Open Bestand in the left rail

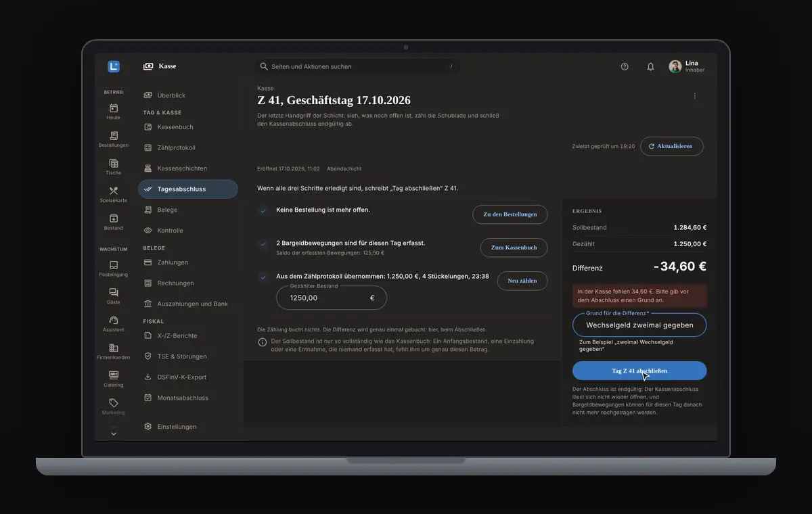(114, 223)
